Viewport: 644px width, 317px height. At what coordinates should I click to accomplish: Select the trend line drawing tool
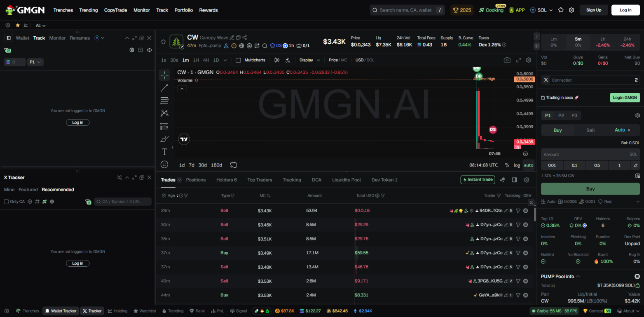point(164,88)
